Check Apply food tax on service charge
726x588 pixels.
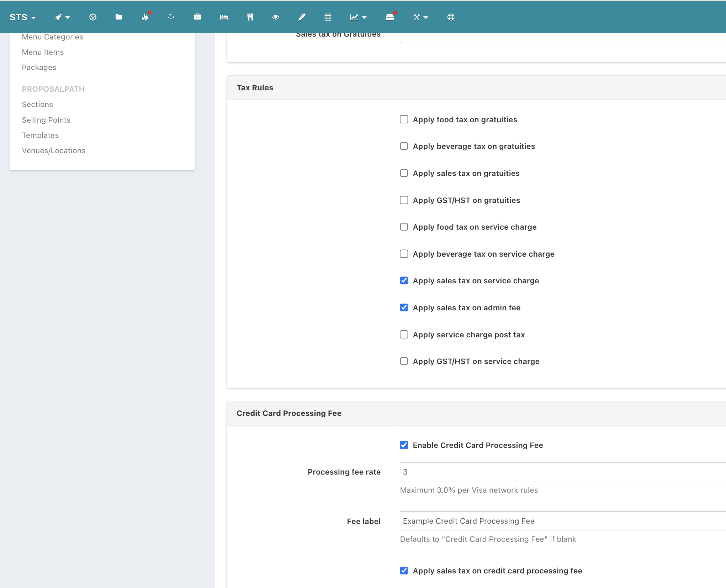(x=404, y=227)
